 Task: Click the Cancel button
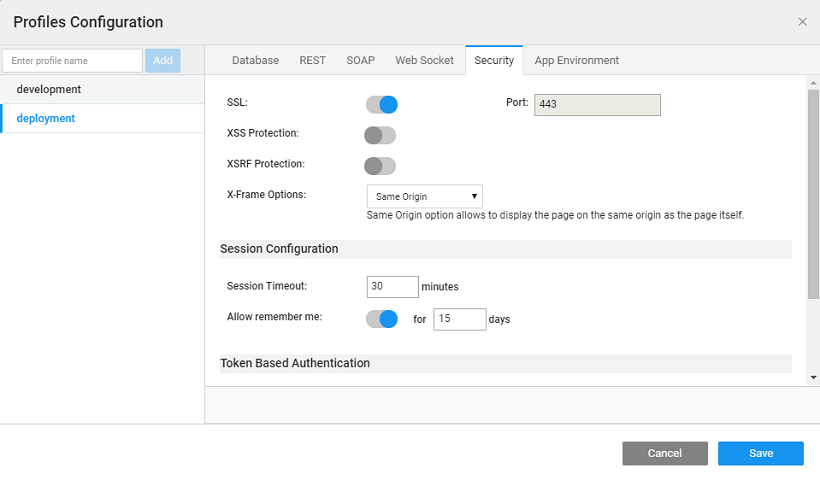(664, 453)
